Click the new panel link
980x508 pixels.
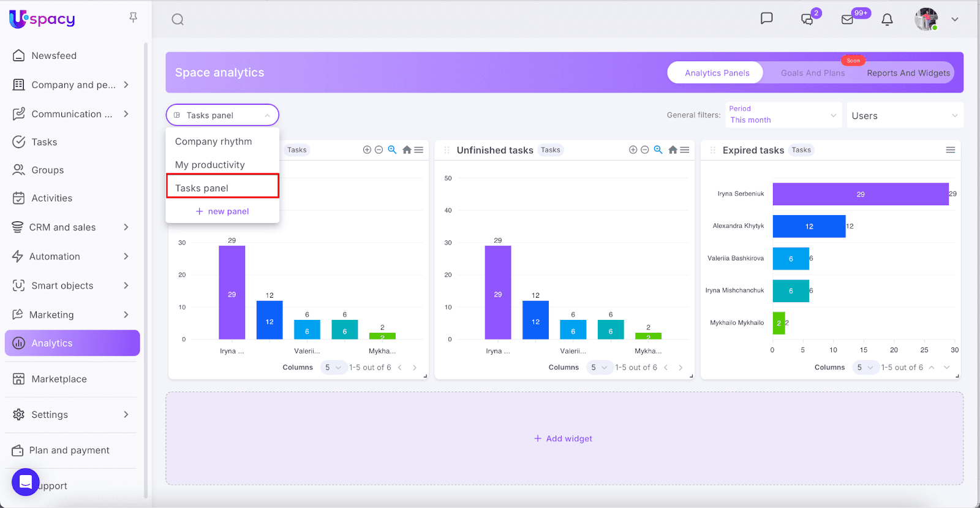coord(222,211)
